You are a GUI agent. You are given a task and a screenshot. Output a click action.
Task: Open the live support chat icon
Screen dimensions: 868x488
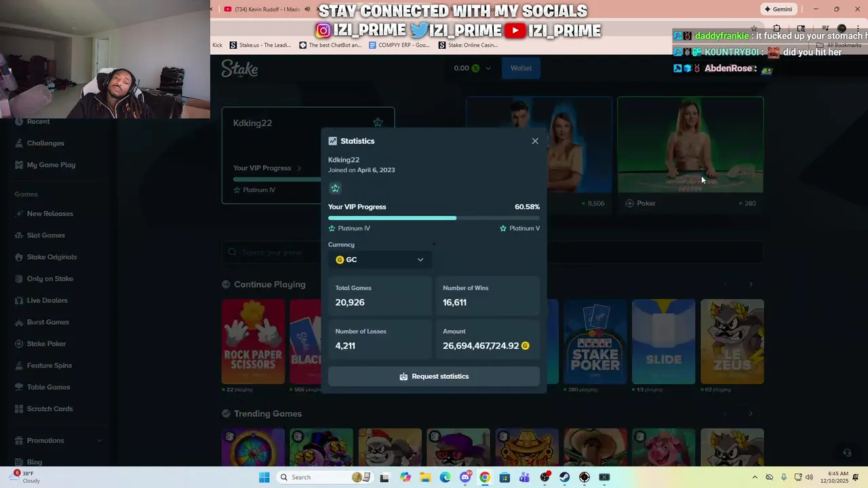(x=847, y=452)
